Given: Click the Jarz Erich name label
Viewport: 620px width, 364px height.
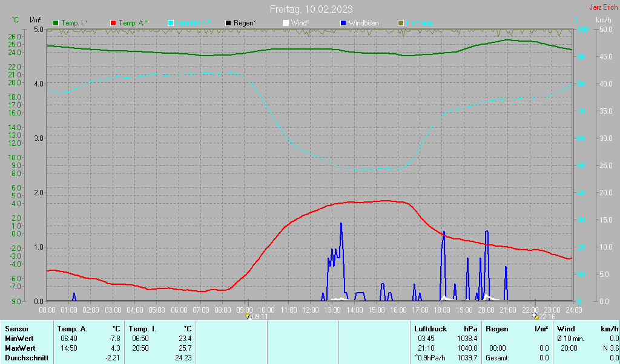Looking at the screenshot, I should pyautogui.click(x=604, y=7).
